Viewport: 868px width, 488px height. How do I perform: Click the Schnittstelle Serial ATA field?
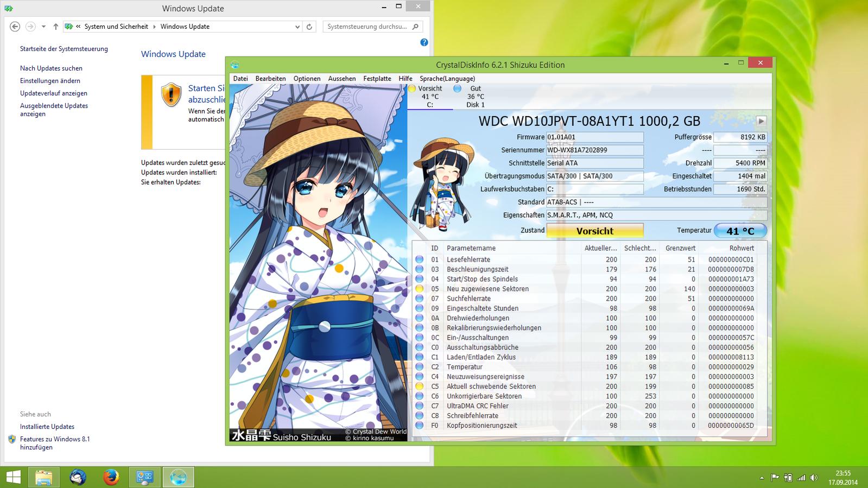click(x=595, y=163)
